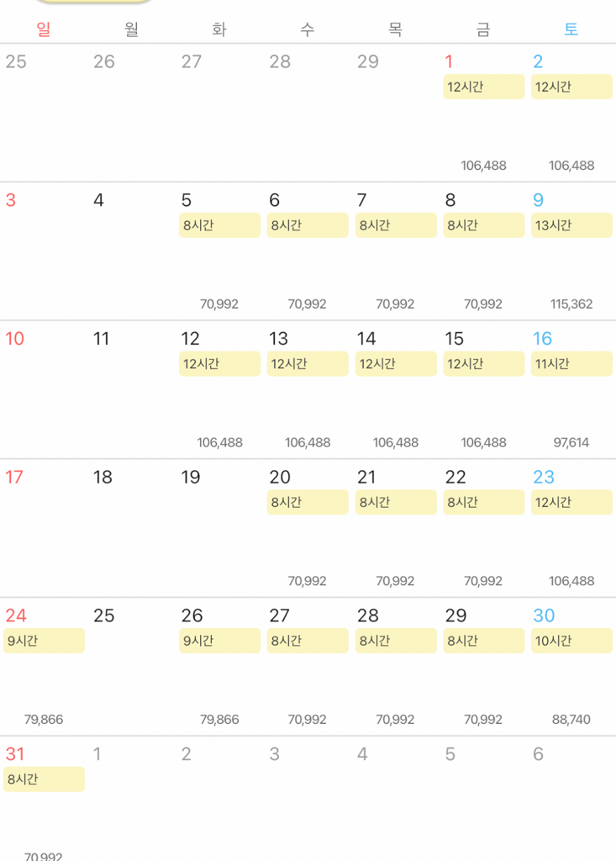616x861 pixels.
Task: Select the 8시간 entry on the 31st
Action: point(44,779)
